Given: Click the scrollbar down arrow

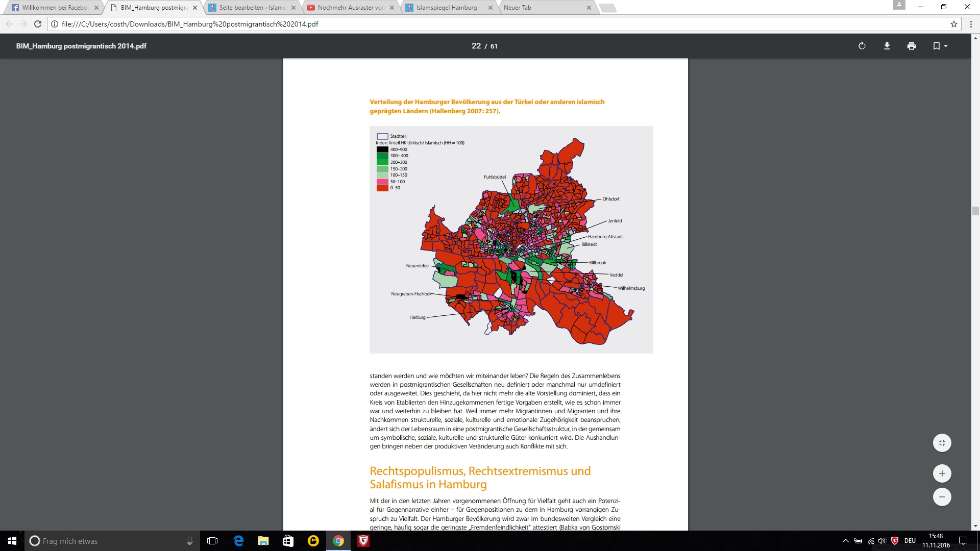Looking at the screenshot, I should pyautogui.click(x=975, y=526).
